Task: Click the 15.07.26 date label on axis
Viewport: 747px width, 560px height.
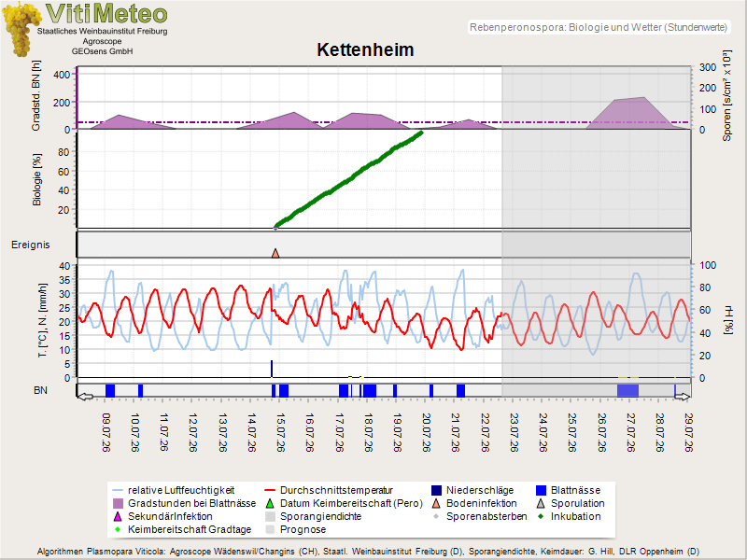Action: tap(281, 432)
